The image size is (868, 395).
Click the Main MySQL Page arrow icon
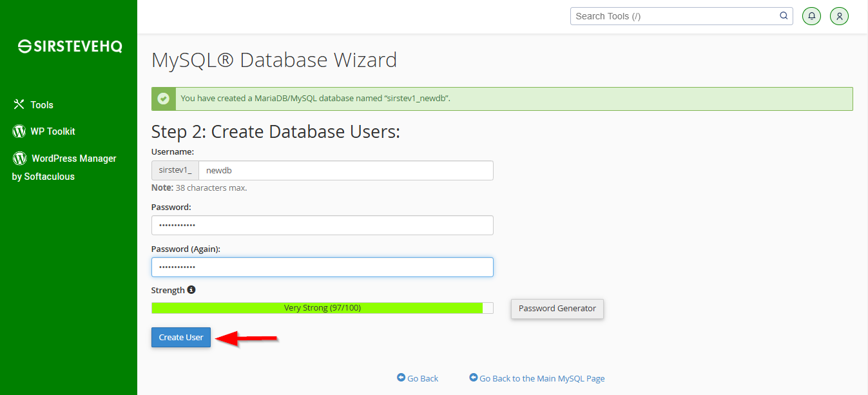tap(474, 378)
